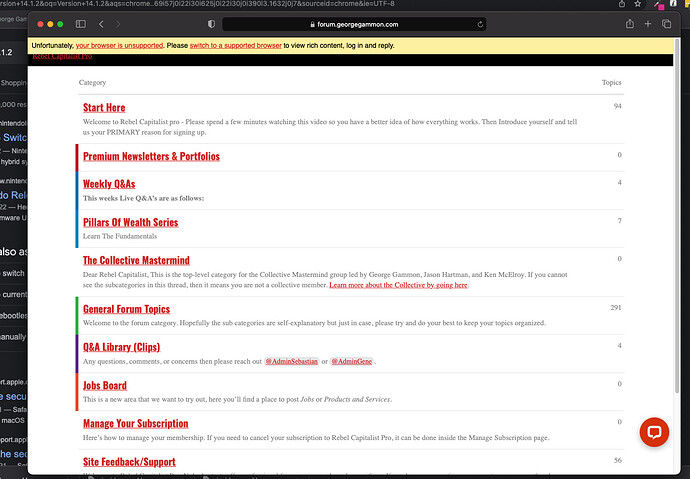Open The Collective Mastermind category

[136, 260]
